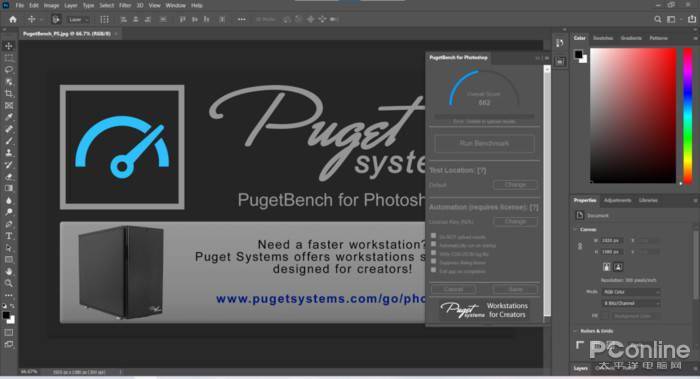Open the Mode dropdown showing RGB Color
Image resolution: width=700 pixels, height=379 pixels.
[x=631, y=292]
